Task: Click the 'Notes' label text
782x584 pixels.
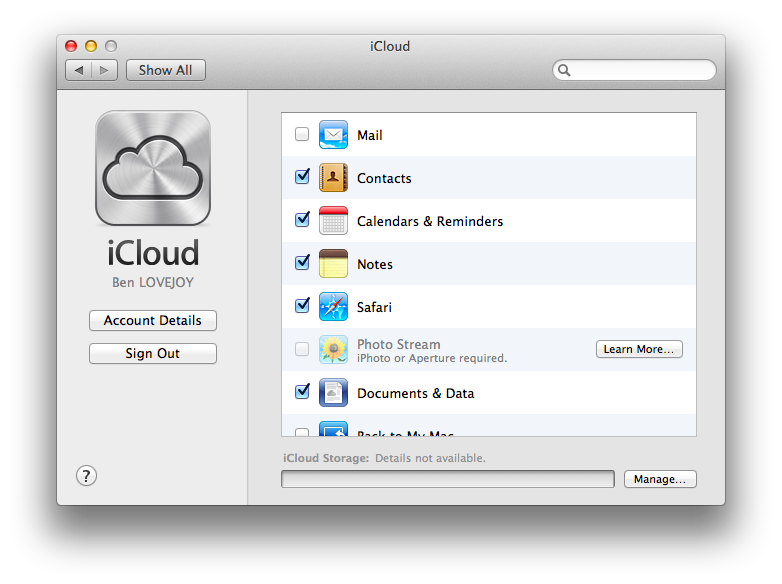Action: (x=375, y=264)
